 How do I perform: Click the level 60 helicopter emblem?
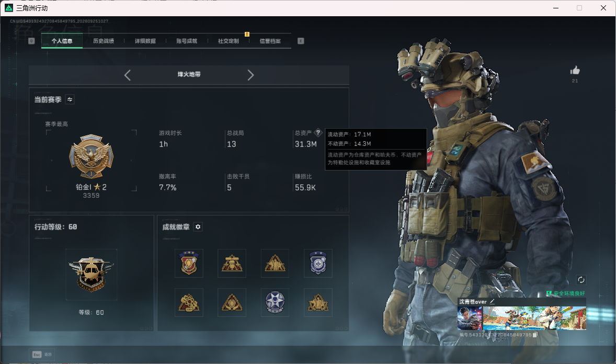[x=91, y=275]
